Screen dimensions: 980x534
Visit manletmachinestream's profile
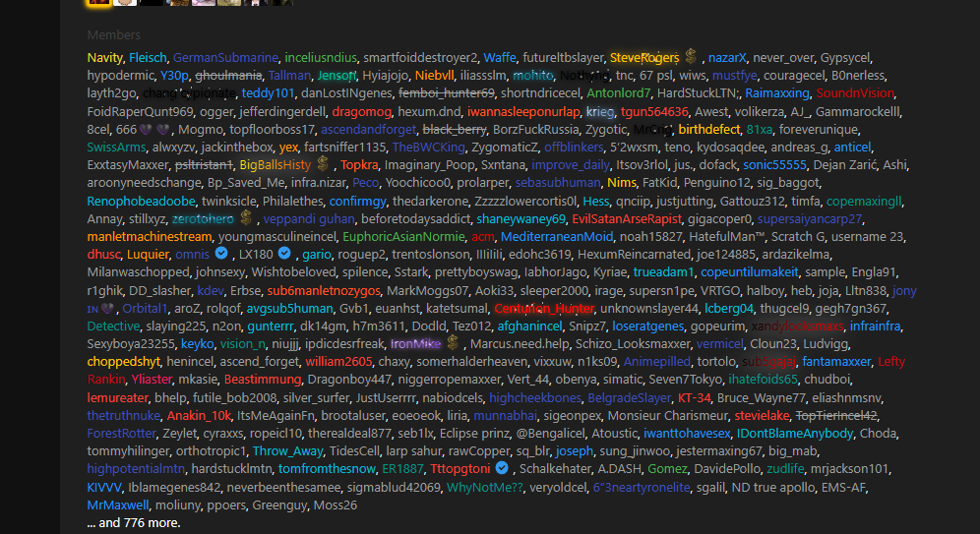150,237
